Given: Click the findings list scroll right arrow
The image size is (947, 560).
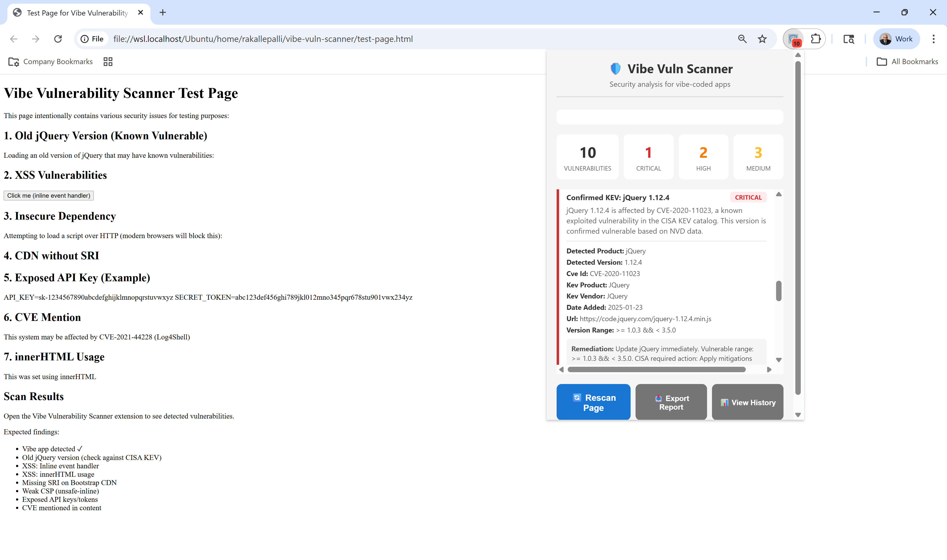Looking at the screenshot, I should pos(769,370).
